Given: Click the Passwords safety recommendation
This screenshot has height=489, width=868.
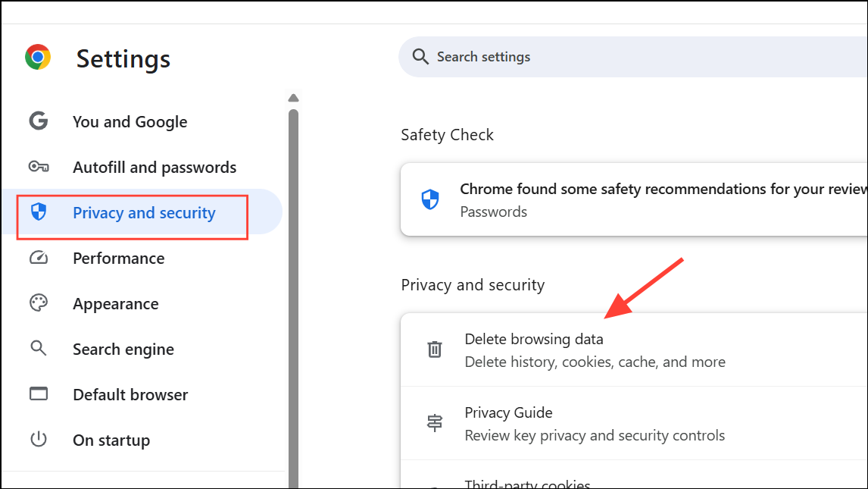Looking at the screenshot, I should pyautogui.click(x=493, y=212).
